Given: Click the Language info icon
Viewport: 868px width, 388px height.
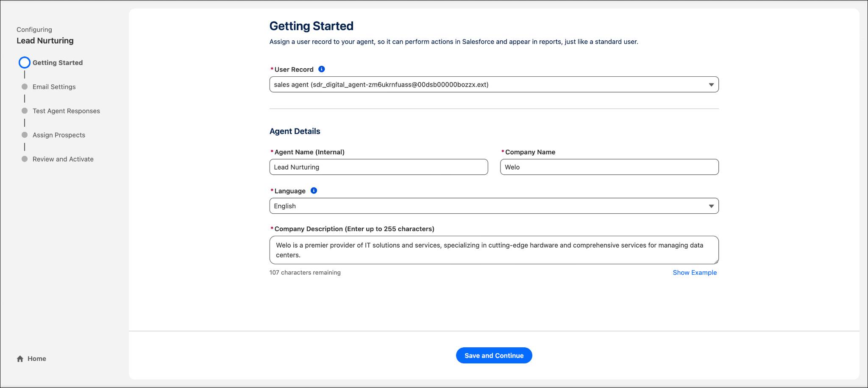Looking at the screenshot, I should coord(314,191).
